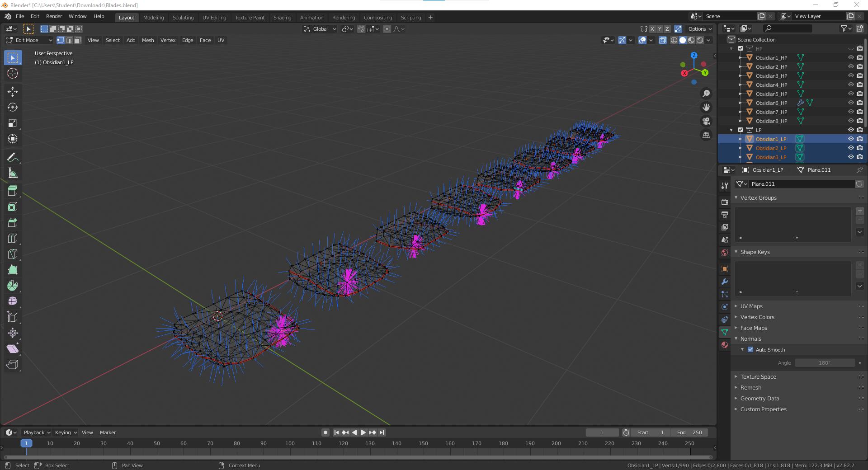The image size is (868, 470).
Task: Open the Global orientation dropdown
Action: (x=320, y=29)
